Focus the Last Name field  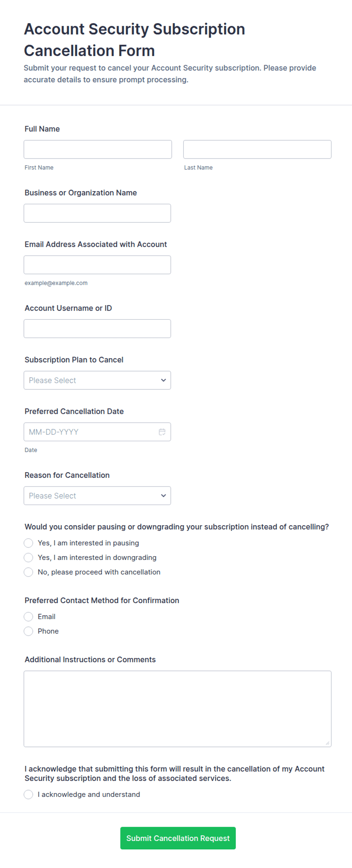257,149
